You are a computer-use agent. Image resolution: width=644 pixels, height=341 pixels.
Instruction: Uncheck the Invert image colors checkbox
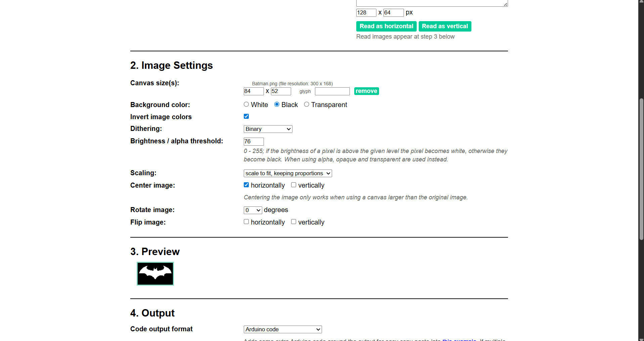pos(246,116)
